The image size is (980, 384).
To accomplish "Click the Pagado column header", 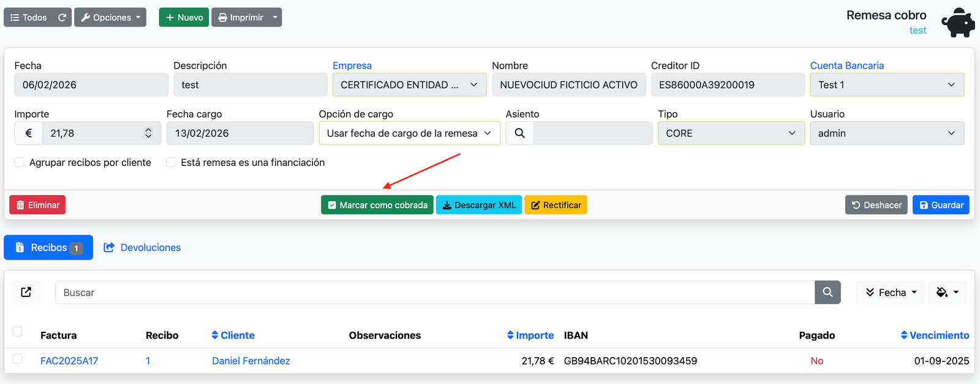I will click(817, 335).
